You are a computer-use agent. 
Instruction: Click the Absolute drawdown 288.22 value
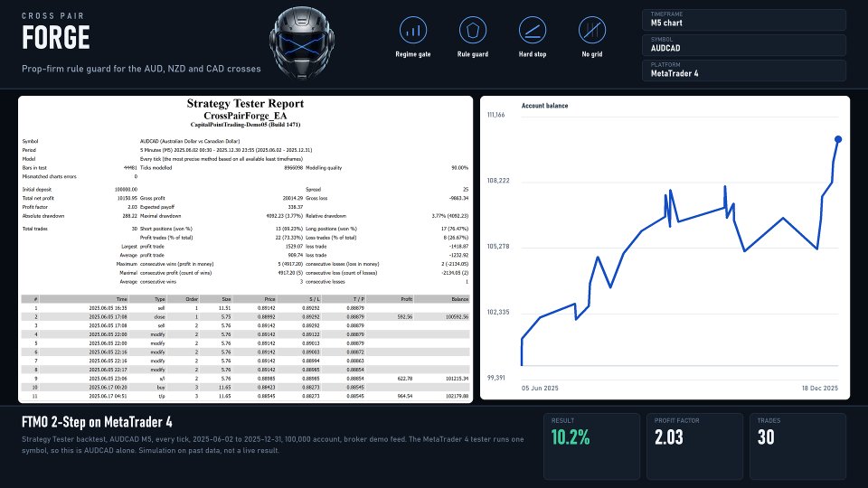click(129, 216)
